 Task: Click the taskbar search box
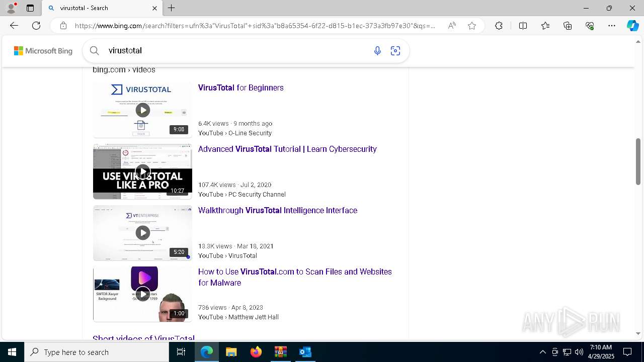97,352
